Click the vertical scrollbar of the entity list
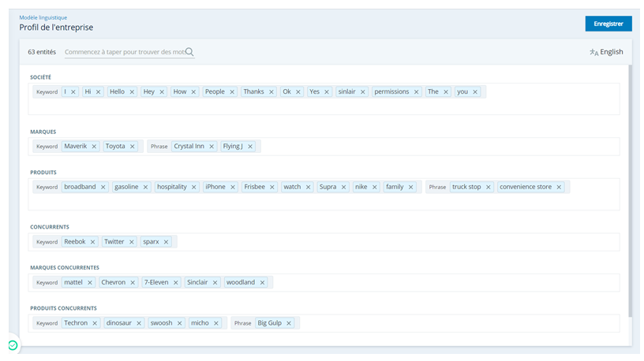 630,191
